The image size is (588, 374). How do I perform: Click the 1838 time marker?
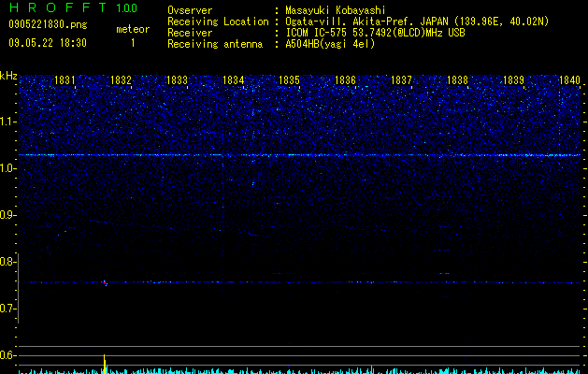pyautogui.click(x=458, y=80)
